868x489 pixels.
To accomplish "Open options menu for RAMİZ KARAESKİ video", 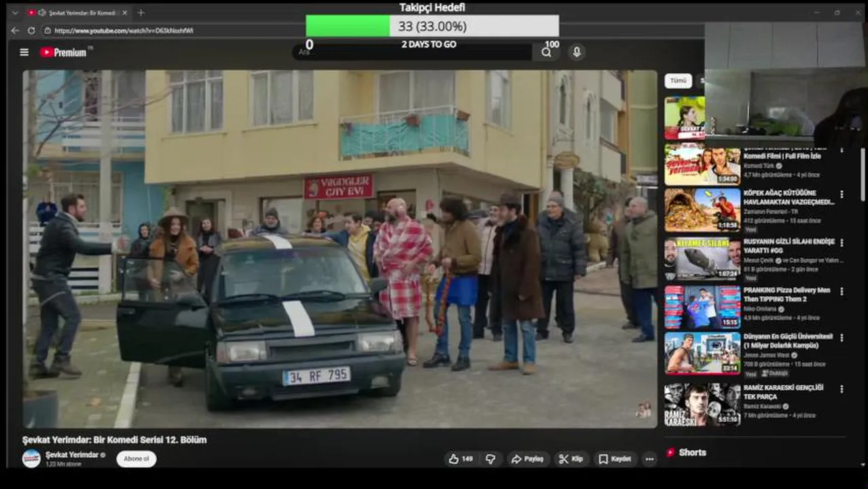I will coord(842,389).
